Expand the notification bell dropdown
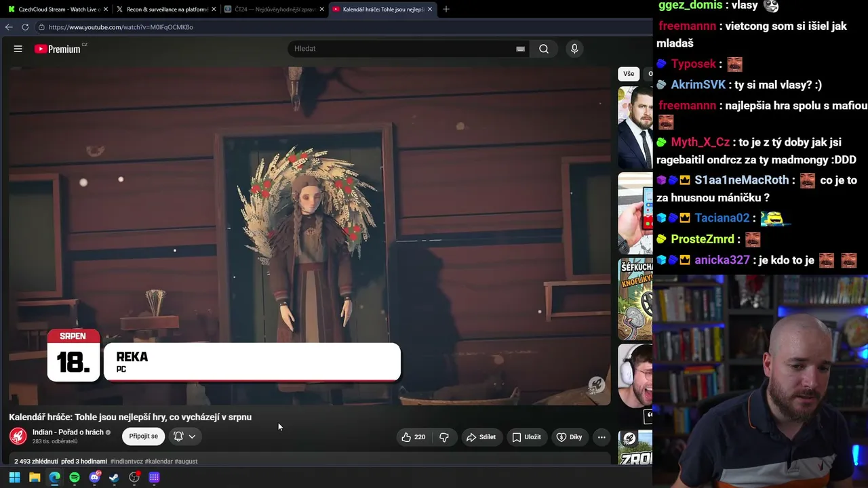This screenshot has width=868, height=488. tap(184, 436)
